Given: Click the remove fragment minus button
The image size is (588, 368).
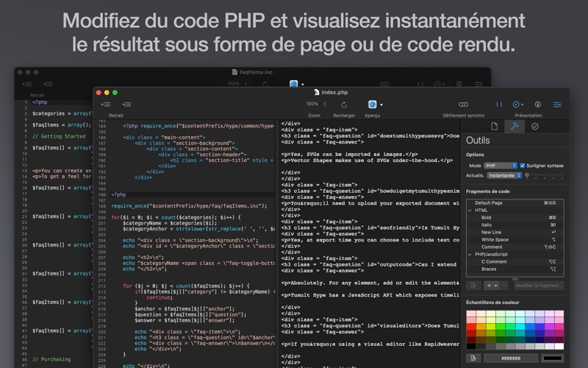Looking at the screenshot, I should [x=503, y=286].
